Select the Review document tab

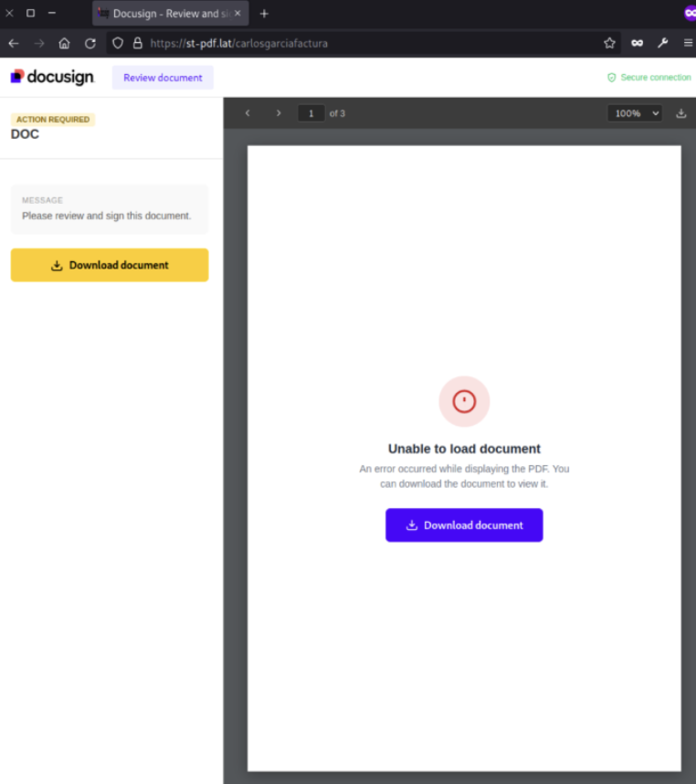(163, 78)
